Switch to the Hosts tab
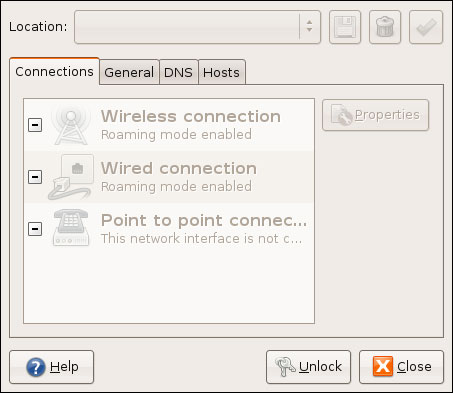453x393 pixels. click(221, 72)
